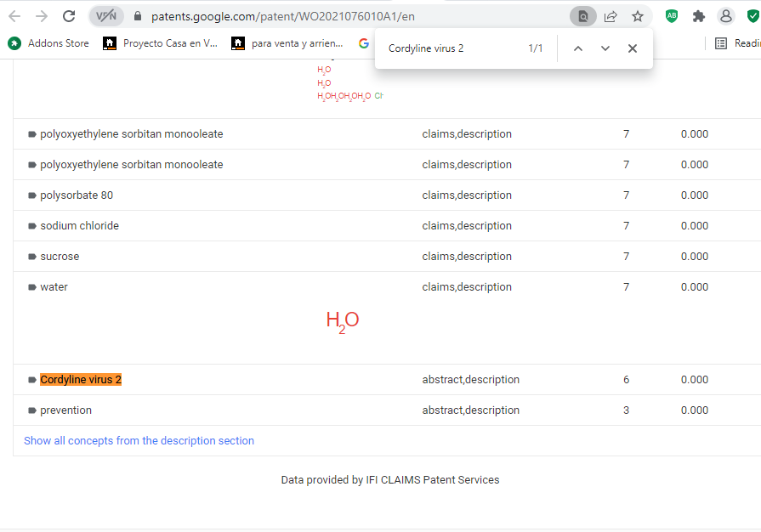Image resolution: width=761 pixels, height=532 pixels.
Task: Click Show all concepts from description section
Action: (x=139, y=440)
